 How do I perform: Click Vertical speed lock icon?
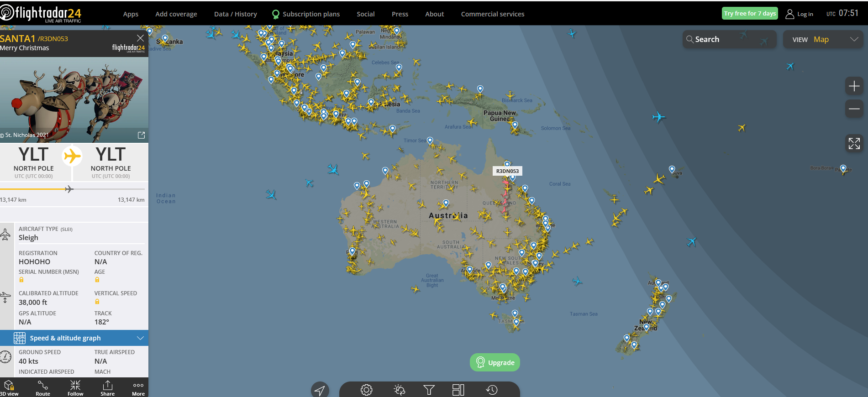pyautogui.click(x=97, y=302)
